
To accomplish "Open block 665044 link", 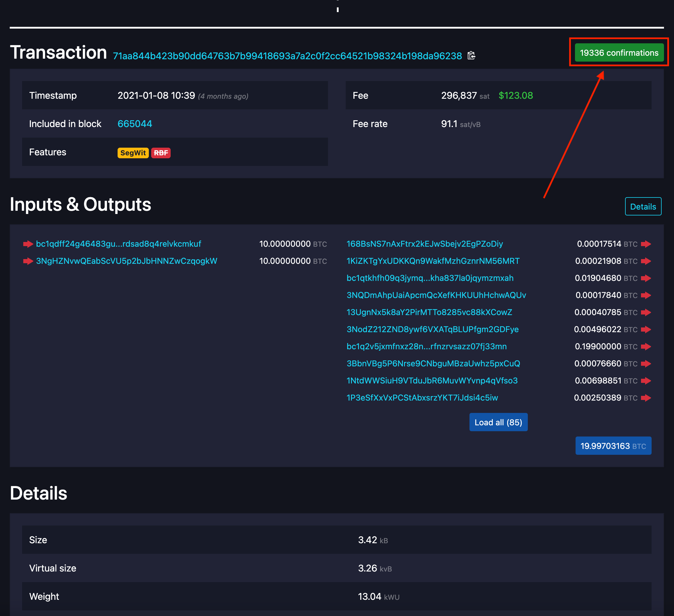I will [x=135, y=124].
